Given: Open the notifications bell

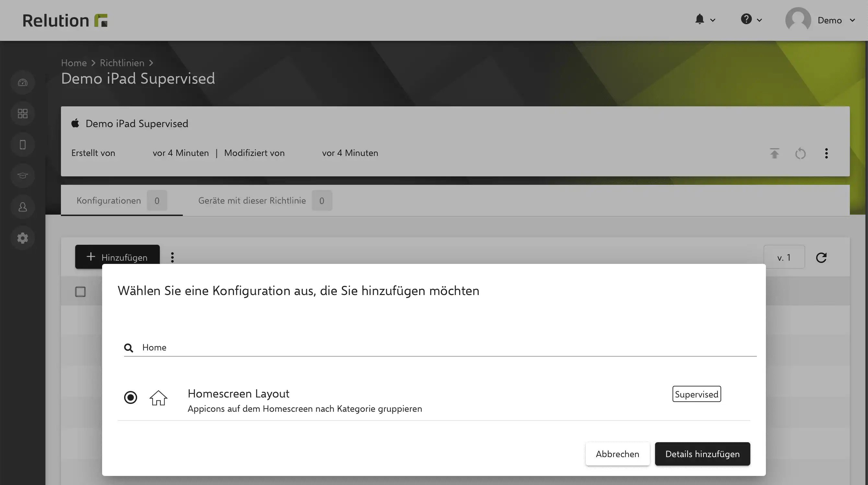Looking at the screenshot, I should coord(699,19).
